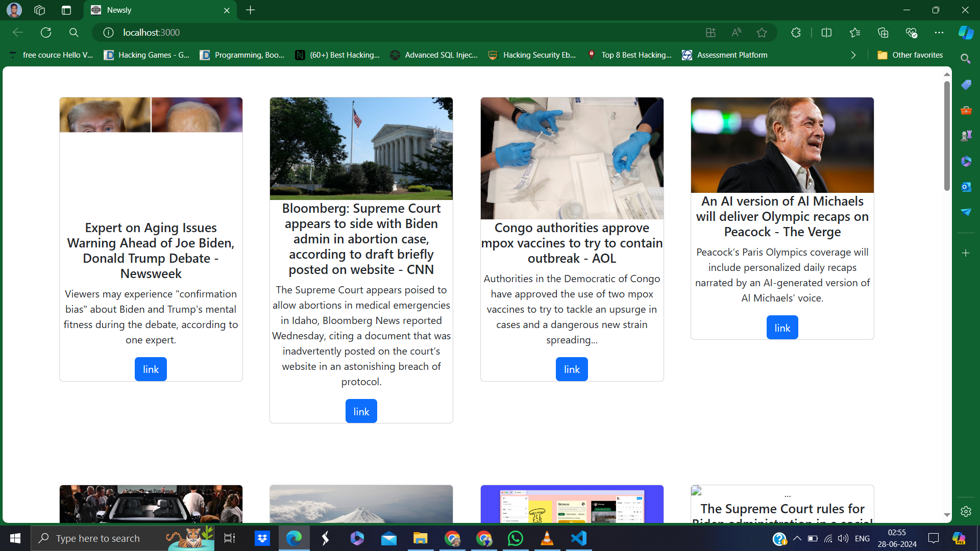
Task: Open the 'Hacking Security Eb...' bookmark
Action: pyautogui.click(x=532, y=55)
